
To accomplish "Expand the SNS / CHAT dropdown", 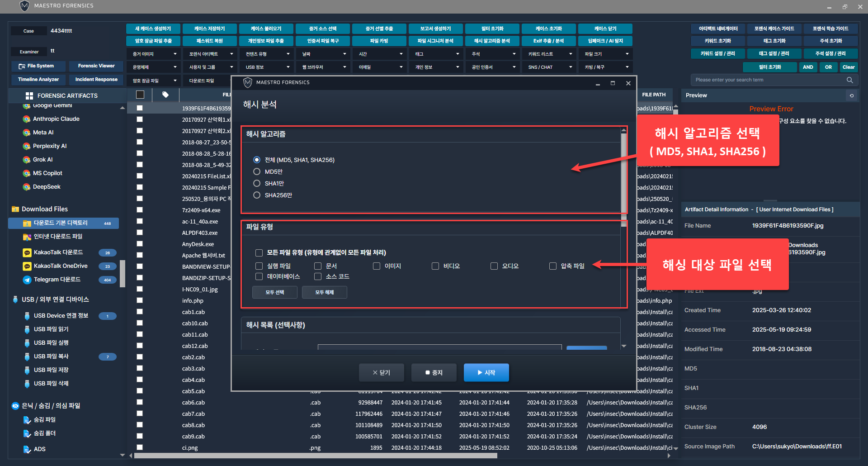I will click(x=549, y=67).
